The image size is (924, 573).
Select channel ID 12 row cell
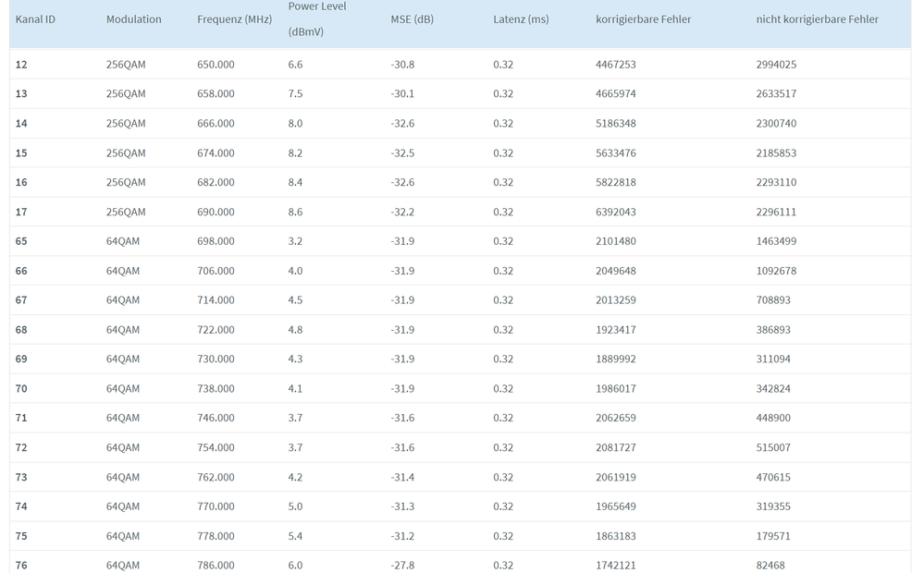pyautogui.click(x=21, y=65)
